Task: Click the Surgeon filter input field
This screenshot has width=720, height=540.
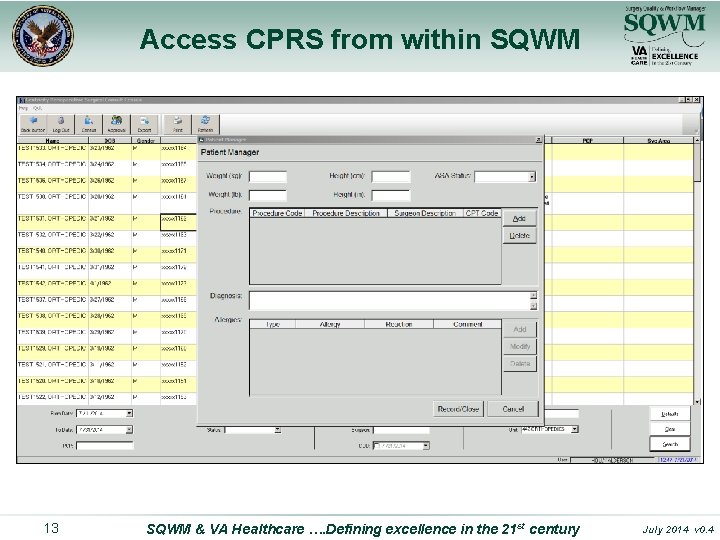Action: [401, 430]
